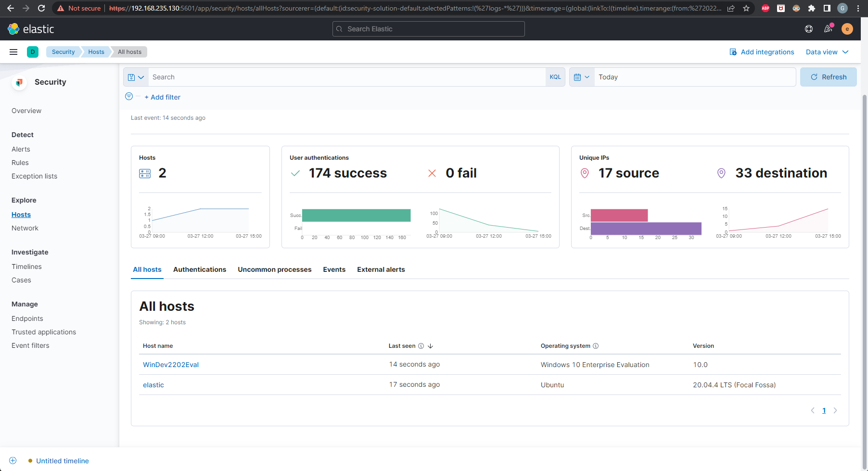The height and width of the screenshot is (471, 868).
Task: Click the green success bar in chart
Action: point(356,216)
